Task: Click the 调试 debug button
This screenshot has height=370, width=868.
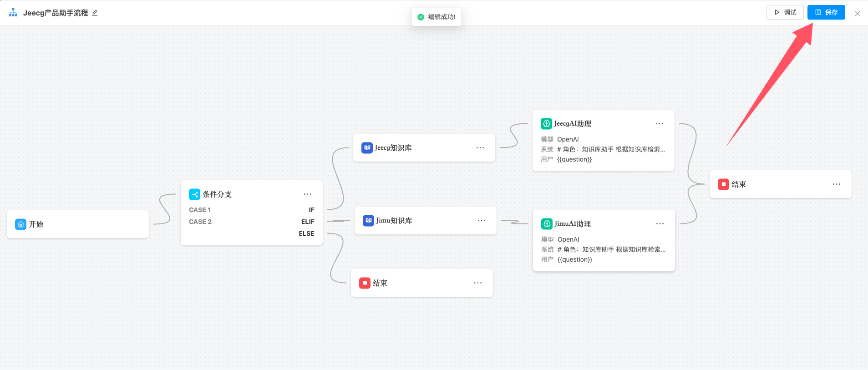Action: 785,12
